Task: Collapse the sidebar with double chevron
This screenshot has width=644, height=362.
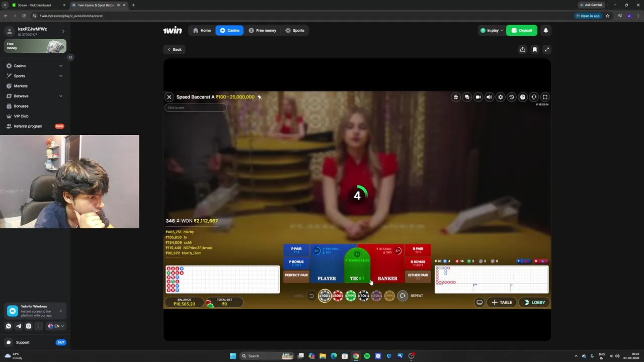Action: [x=70, y=57]
